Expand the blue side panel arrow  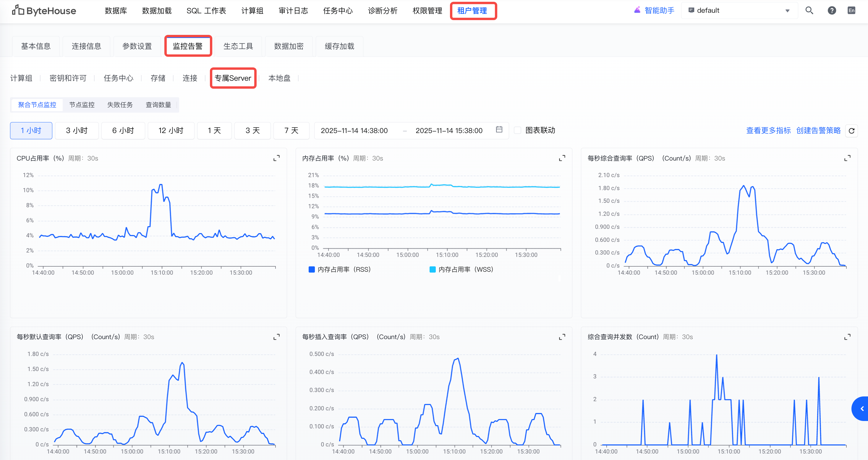[x=861, y=409]
